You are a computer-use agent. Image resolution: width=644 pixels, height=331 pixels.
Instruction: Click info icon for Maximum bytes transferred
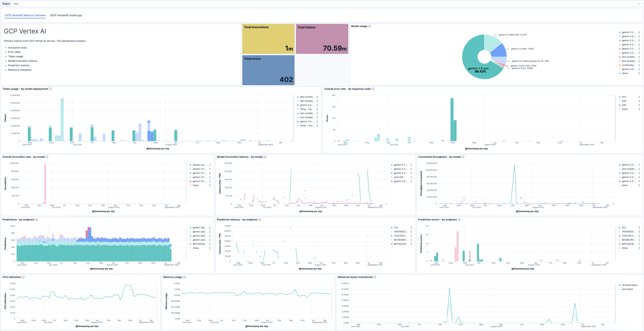[375, 277]
